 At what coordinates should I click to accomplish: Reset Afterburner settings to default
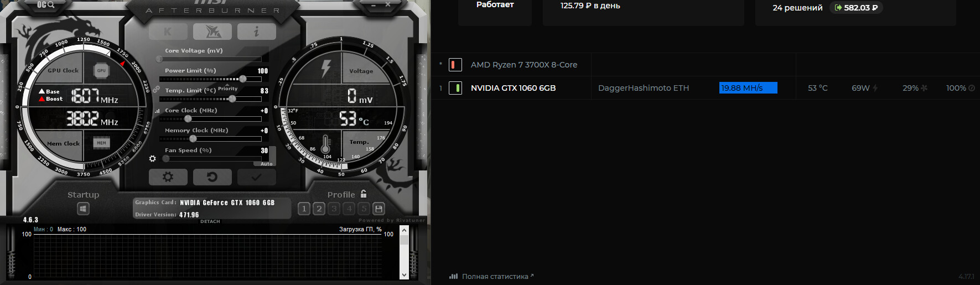[x=212, y=177]
